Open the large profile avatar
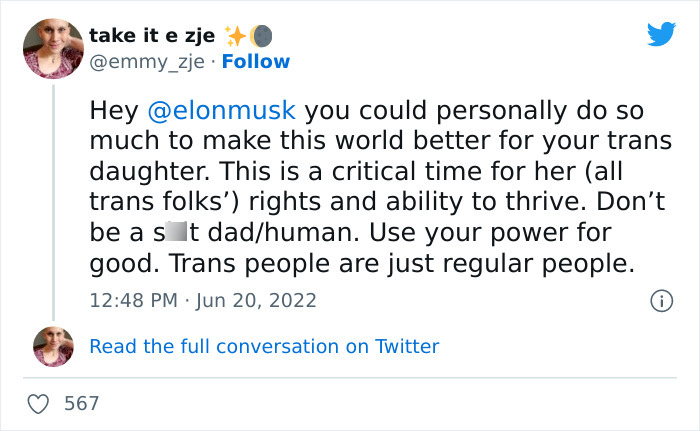This screenshot has width=700, height=431. 53,48
